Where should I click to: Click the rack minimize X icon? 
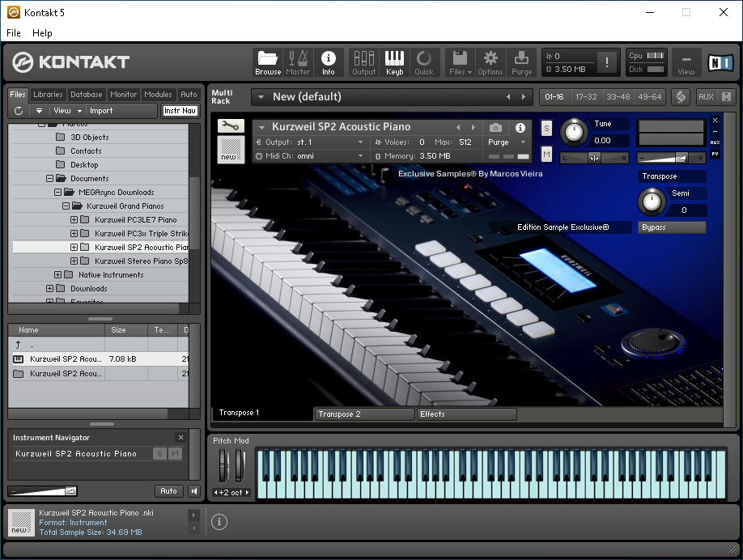pyautogui.click(x=726, y=96)
